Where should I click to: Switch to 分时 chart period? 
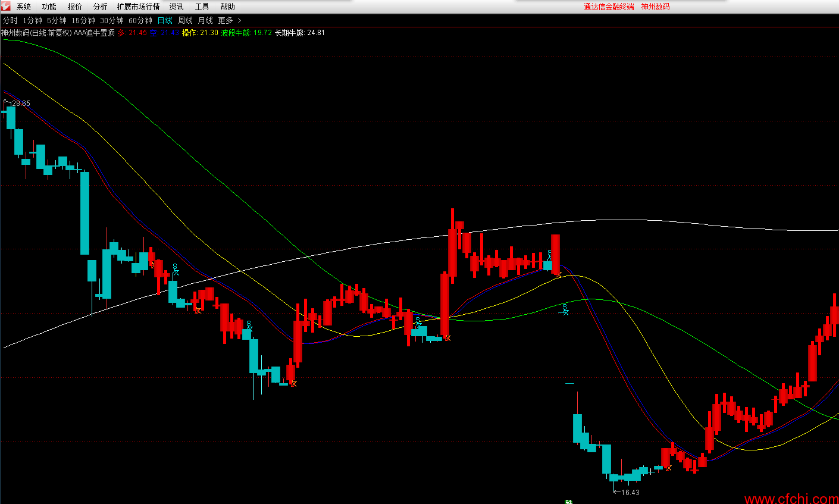[10, 20]
